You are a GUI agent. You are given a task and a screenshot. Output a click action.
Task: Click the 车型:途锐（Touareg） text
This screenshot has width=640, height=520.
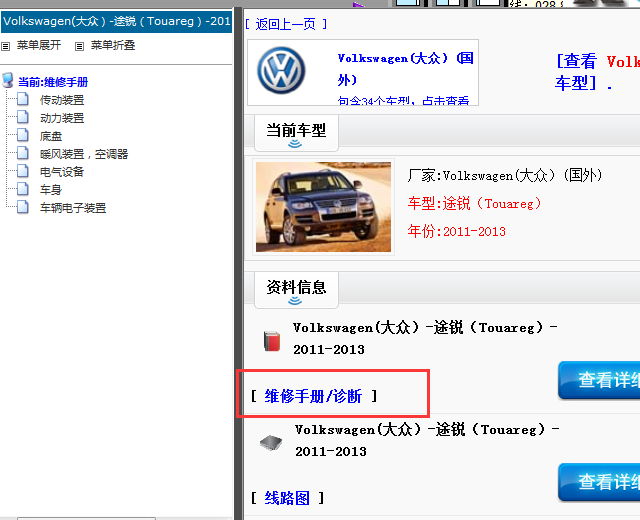(475, 203)
